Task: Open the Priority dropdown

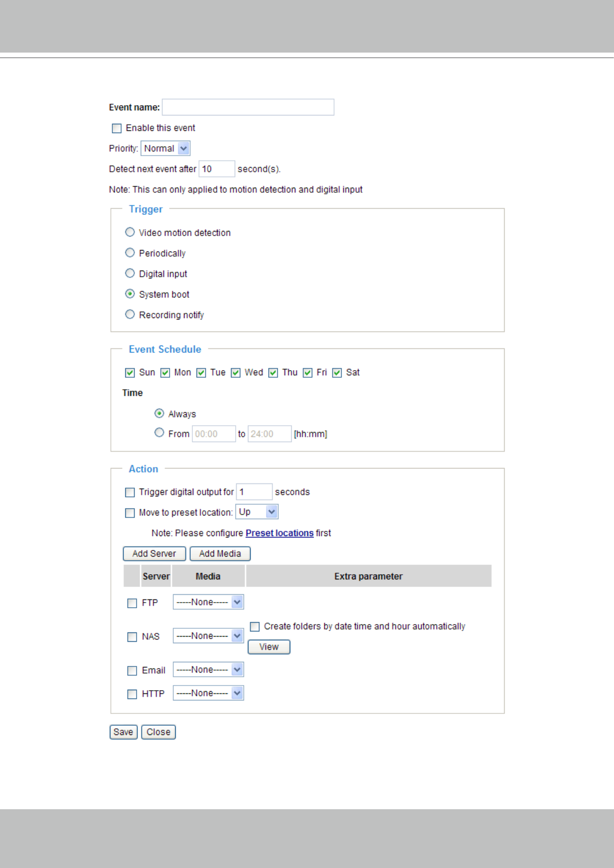Action: (165, 148)
